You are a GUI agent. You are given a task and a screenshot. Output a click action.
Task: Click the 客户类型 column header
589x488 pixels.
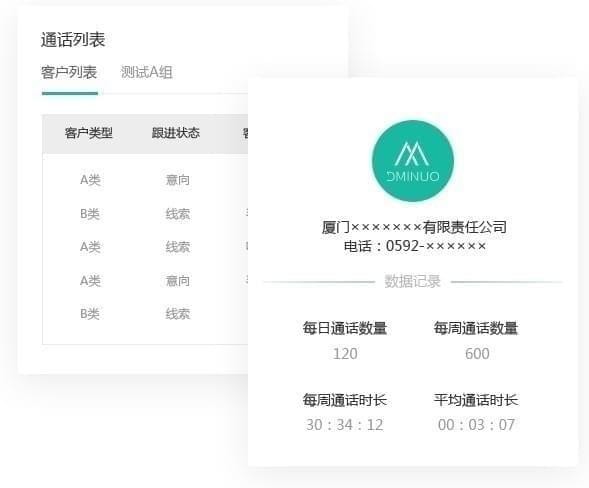point(89,133)
